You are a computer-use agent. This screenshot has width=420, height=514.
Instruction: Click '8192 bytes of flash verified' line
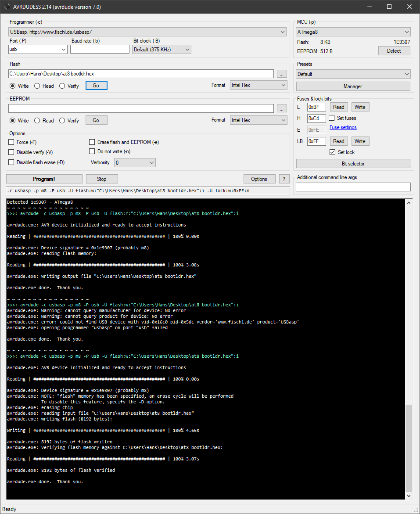tap(61, 470)
